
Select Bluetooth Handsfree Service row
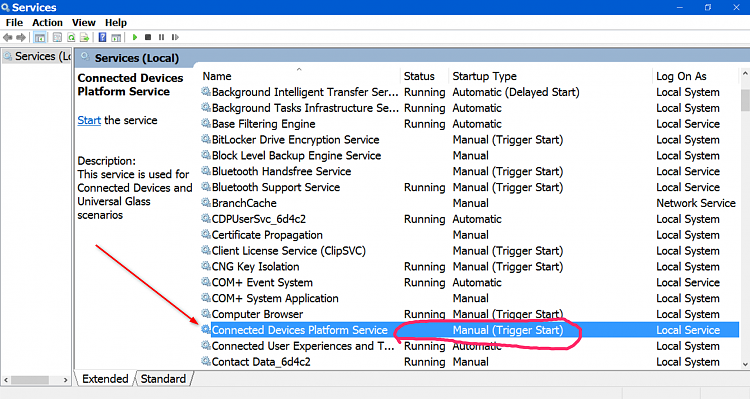coord(470,171)
